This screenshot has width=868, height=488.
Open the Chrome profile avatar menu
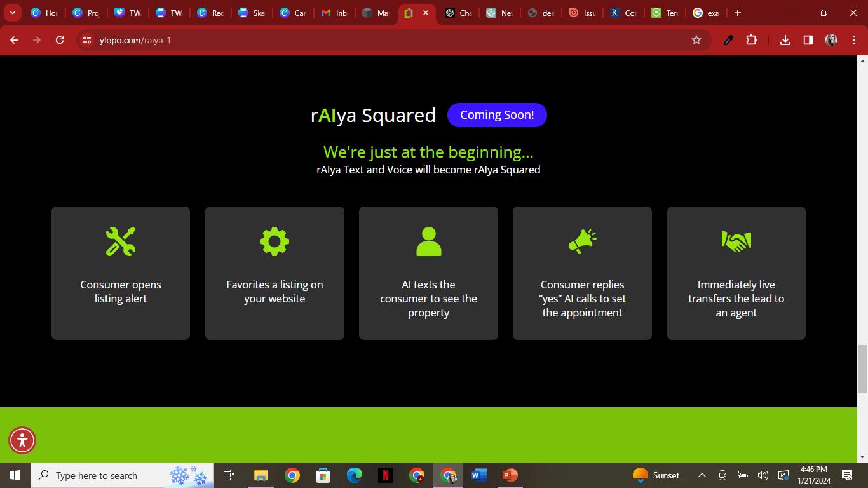pos(831,40)
